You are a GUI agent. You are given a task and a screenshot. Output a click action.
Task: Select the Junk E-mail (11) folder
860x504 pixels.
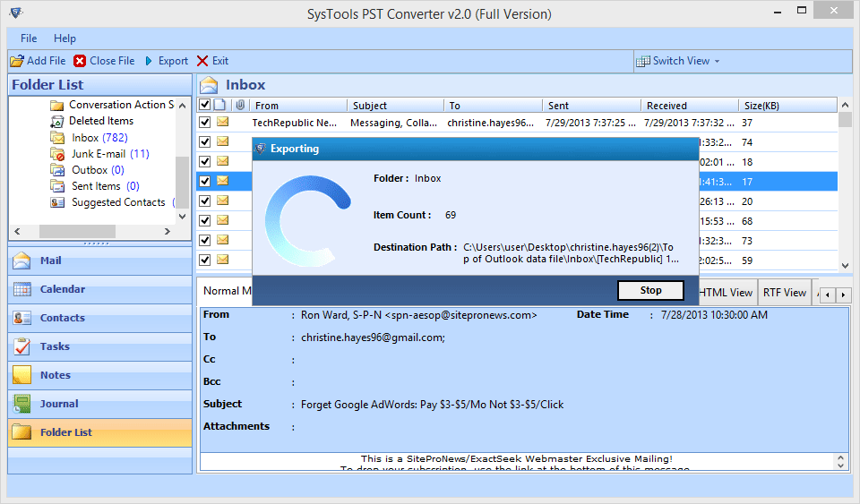pos(110,154)
